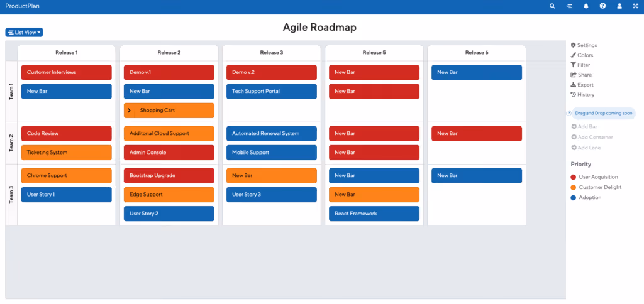Viewport: 644px width, 304px height.
Task: Open Share from the sidebar
Action: tap(581, 75)
